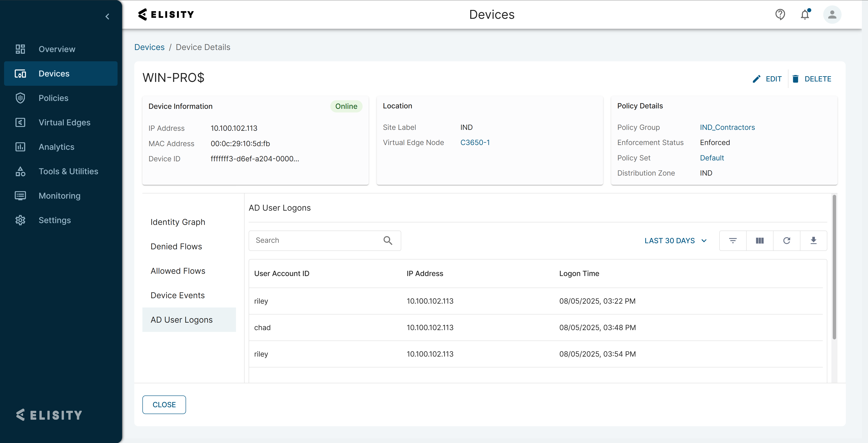The width and height of the screenshot is (868, 443).
Task: Focus the Search input field
Action: tap(325, 241)
